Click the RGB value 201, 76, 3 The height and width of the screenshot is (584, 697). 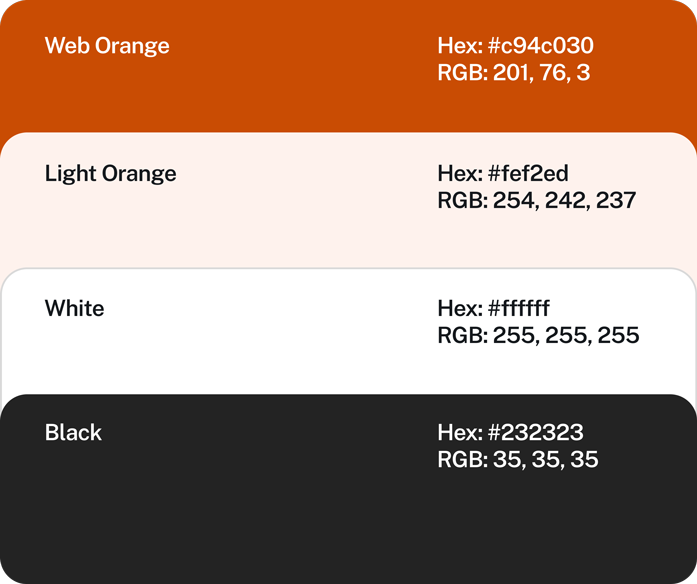coord(541,72)
